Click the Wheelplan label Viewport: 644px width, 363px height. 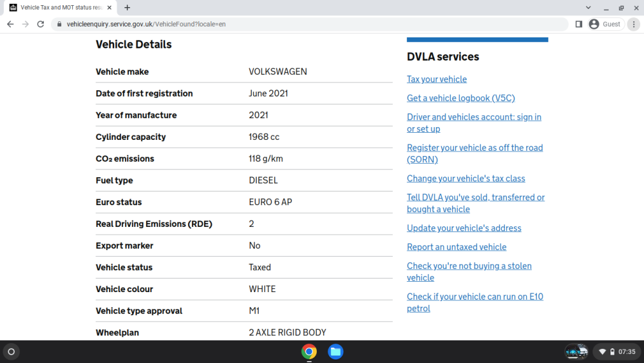click(117, 333)
